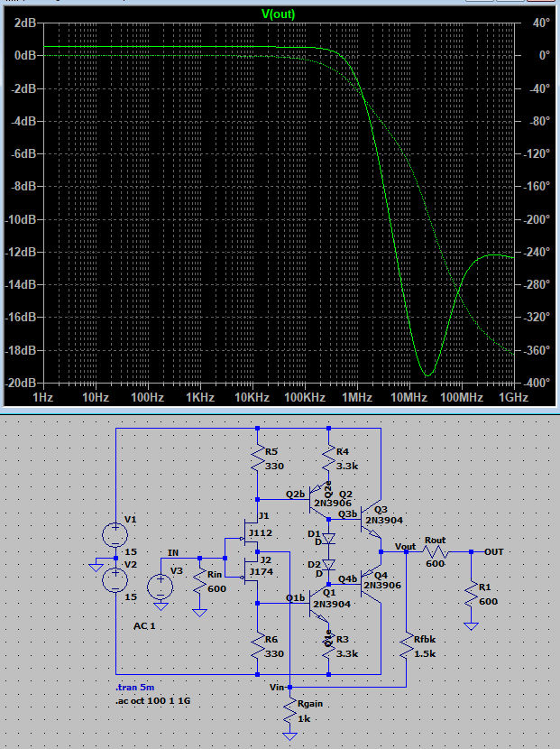
Task: Select the V1 voltage source symbol
Action: [115, 534]
